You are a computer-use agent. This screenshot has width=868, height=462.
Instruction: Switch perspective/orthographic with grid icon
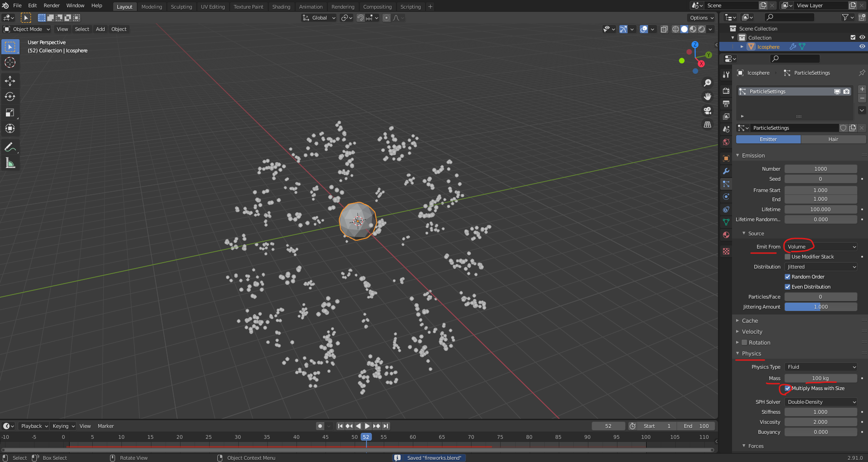pos(707,124)
